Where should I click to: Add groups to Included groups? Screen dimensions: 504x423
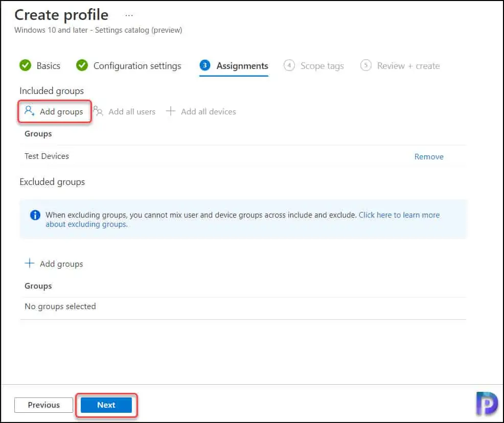54,111
